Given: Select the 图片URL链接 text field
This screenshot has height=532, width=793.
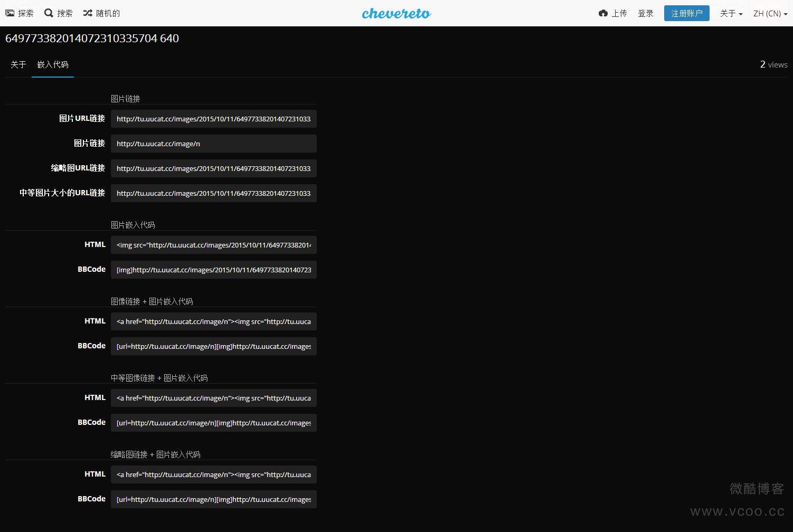Looking at the screenshot, I should 213,119.
